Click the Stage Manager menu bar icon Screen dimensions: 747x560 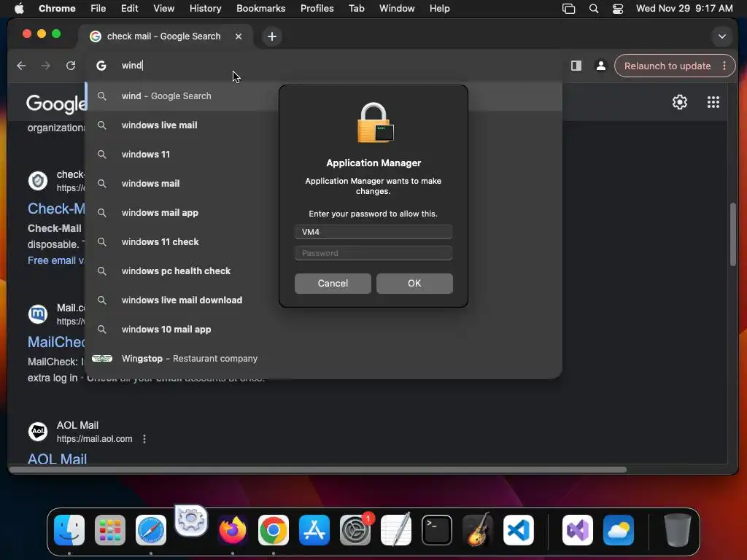pos(568,9)
